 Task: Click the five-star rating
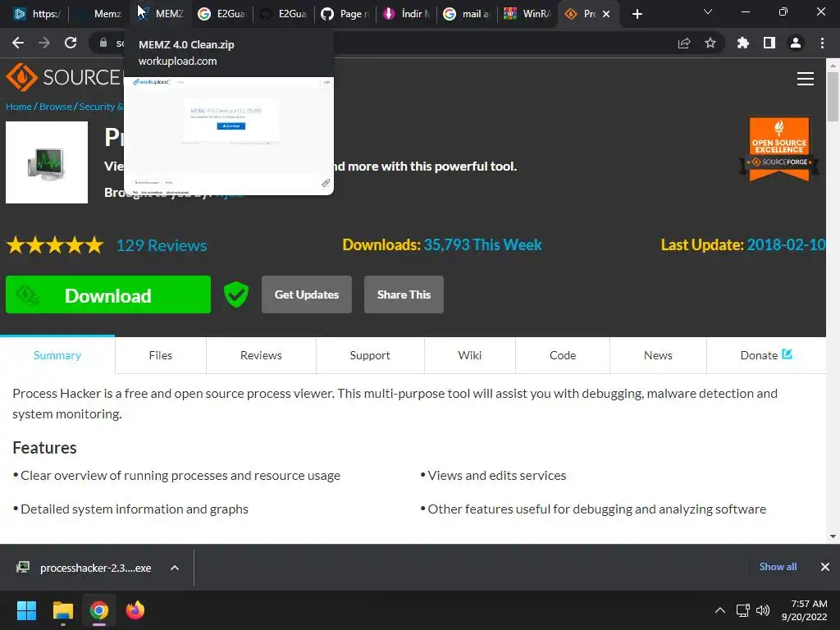tap(55, 245)
